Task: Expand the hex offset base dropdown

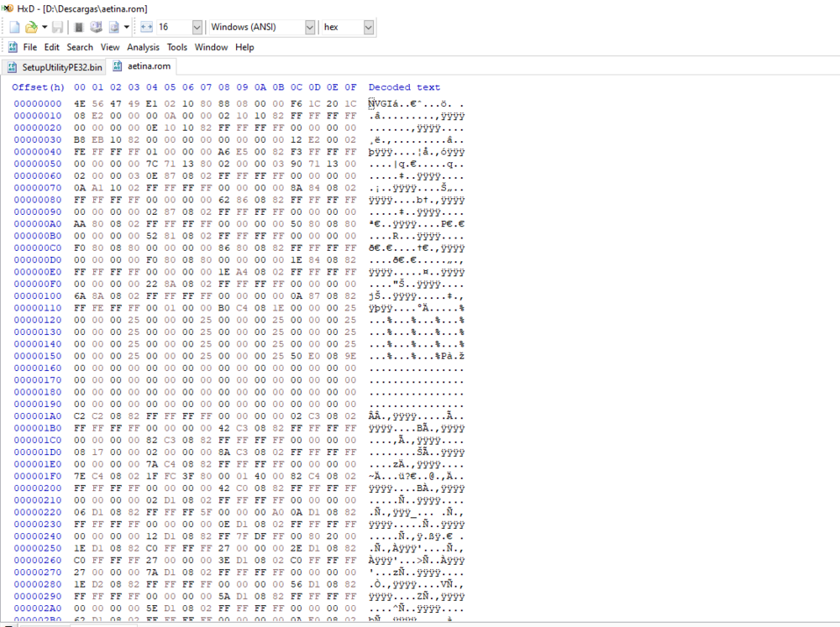Action: click(x=369, y=27)
